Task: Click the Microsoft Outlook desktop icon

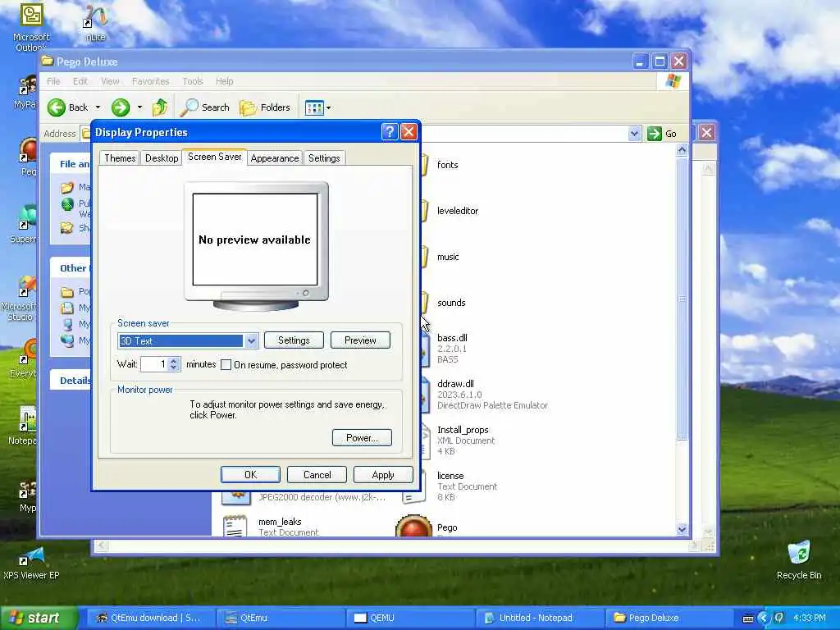Action: (x=31, y=28)
